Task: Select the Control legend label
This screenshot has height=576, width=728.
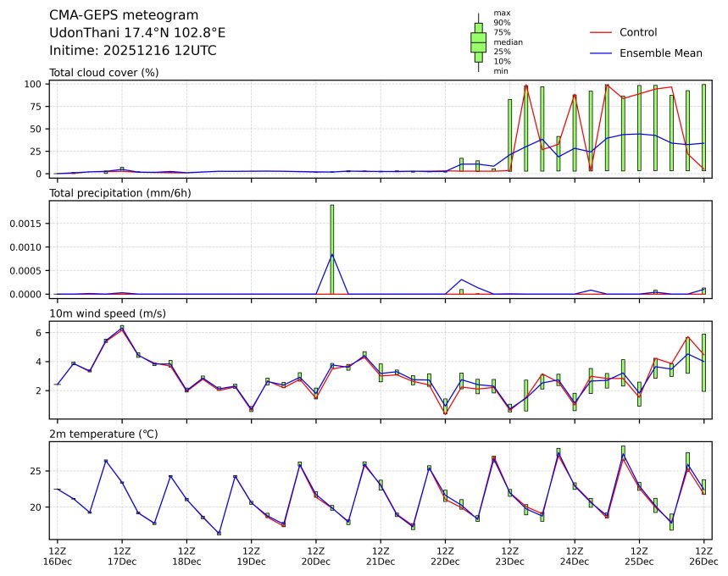Action: [638, 32]
